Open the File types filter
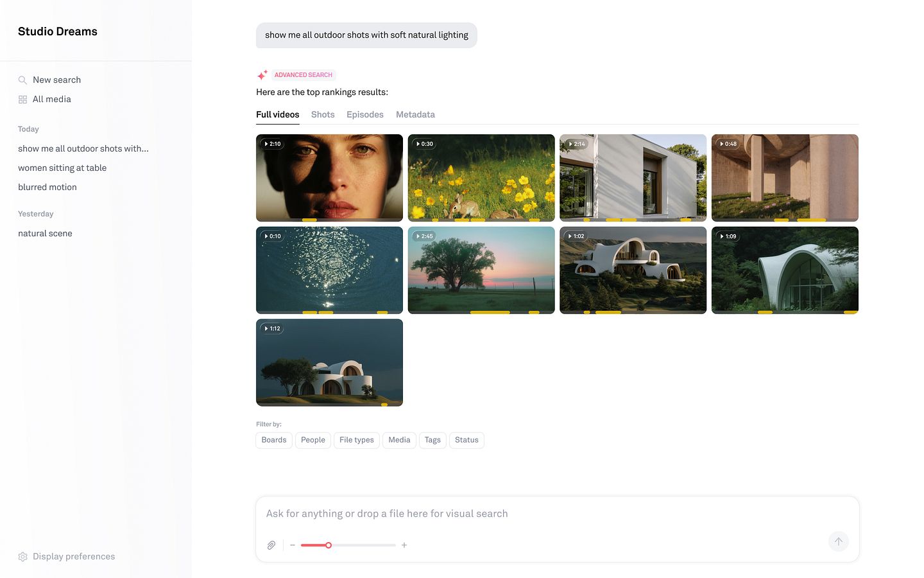 click(356, 440)
